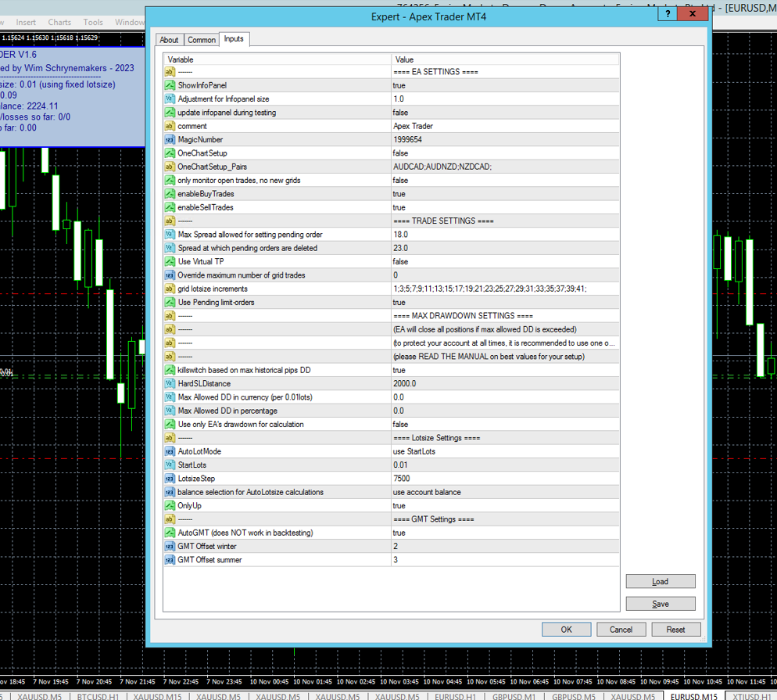Open the balance selection for AutoLotsize dropdown

504,492
